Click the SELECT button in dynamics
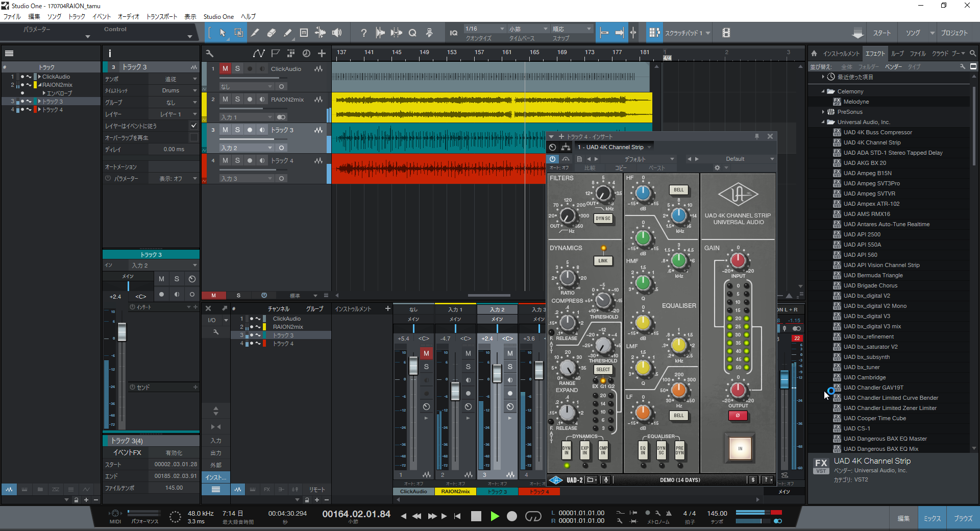The width and height of the screenshot is (980, 531). (x=603, y=370)
